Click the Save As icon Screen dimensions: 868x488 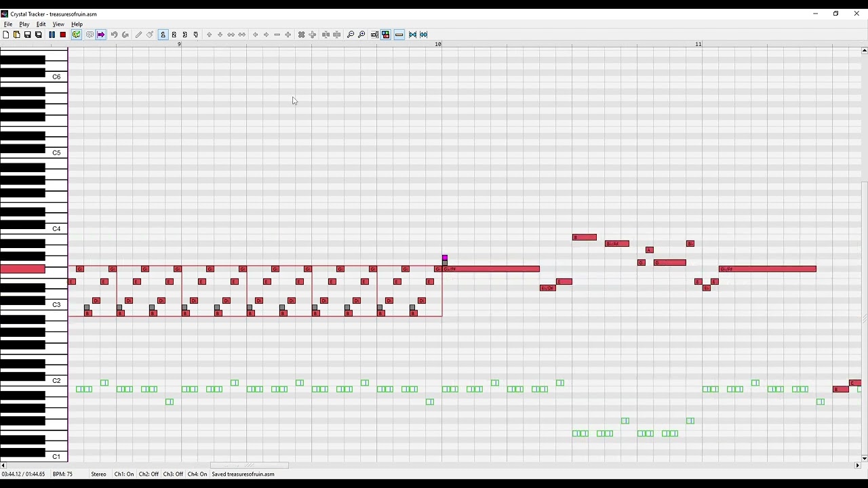pyautogui.click(x=39, y=35)
